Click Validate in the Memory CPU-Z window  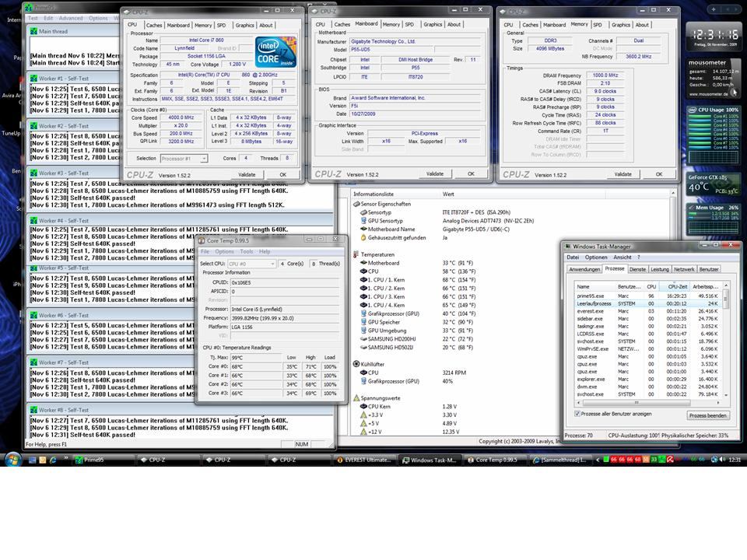pyautogui.click(x=622, y=174)
